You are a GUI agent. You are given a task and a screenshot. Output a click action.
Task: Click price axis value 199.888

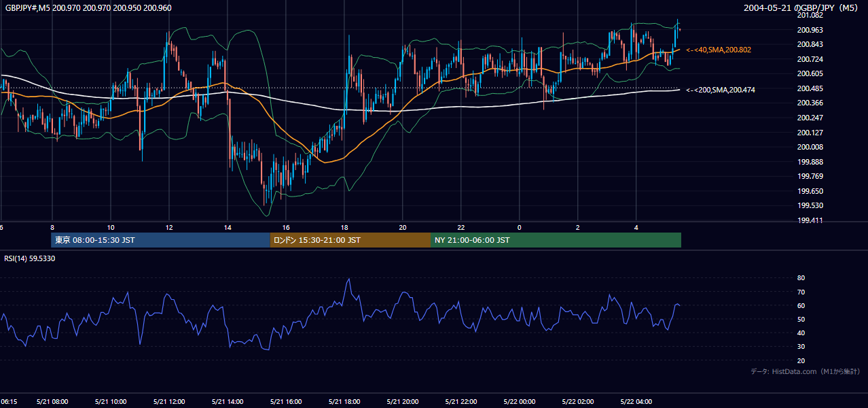coord(810,162)
